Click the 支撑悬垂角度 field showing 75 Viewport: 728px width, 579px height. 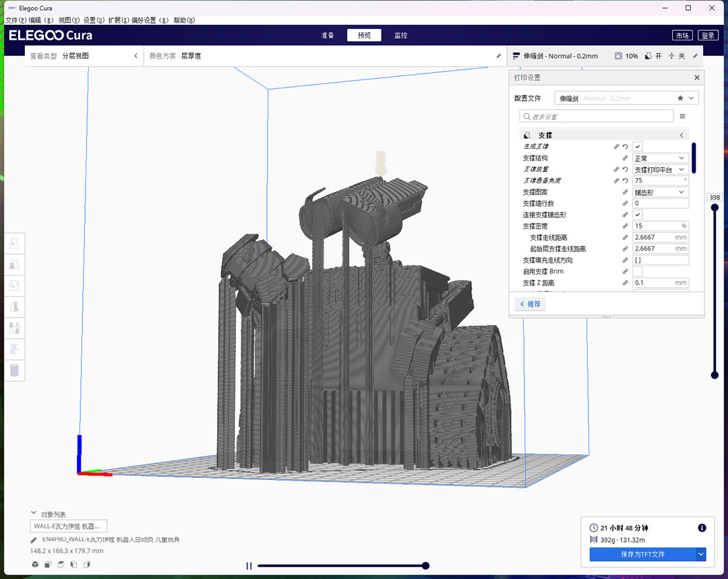(x=660, y=181)
